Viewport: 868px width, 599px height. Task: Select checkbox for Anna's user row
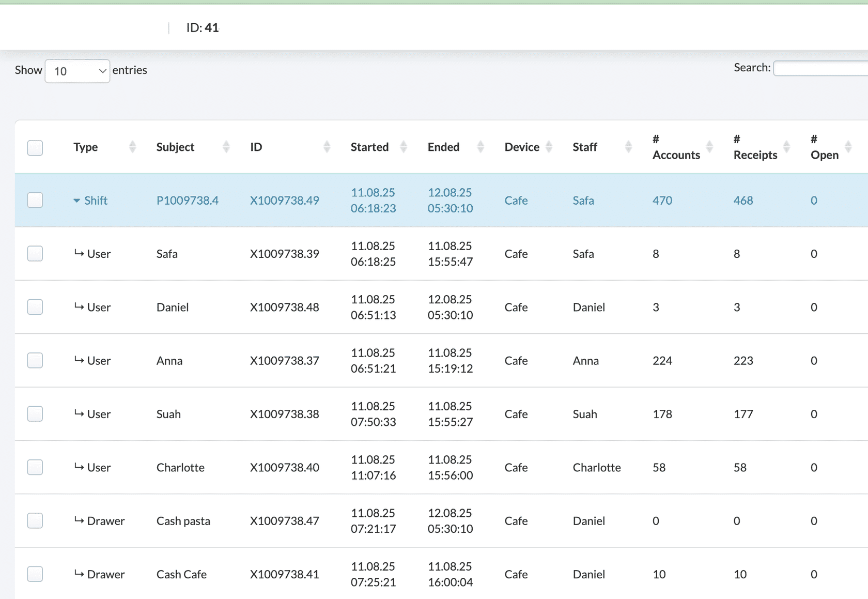click(35, 360)
